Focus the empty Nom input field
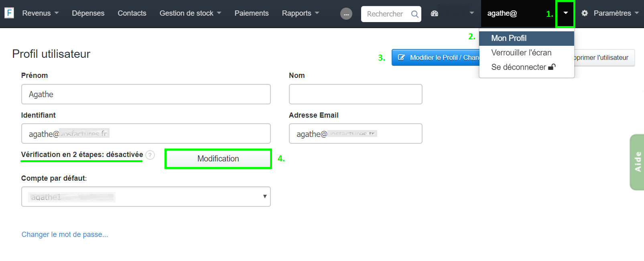The image size is (644, 261). [356, 94]
